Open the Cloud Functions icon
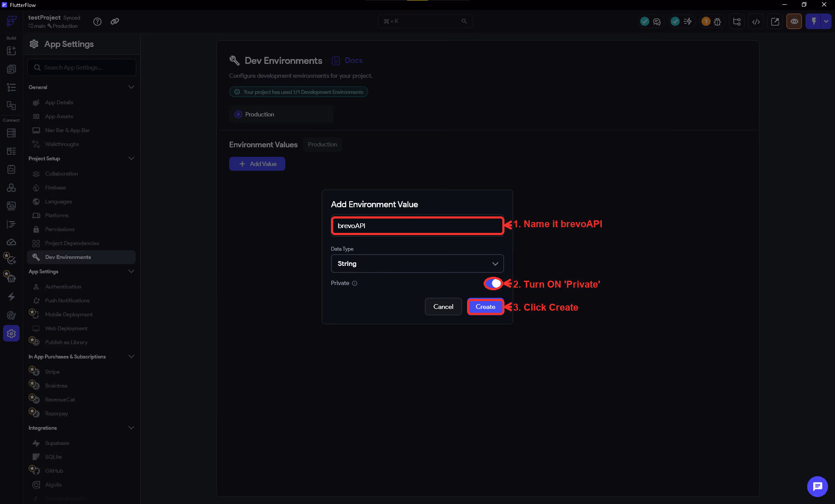835x504 pixels. pos(11,242)
